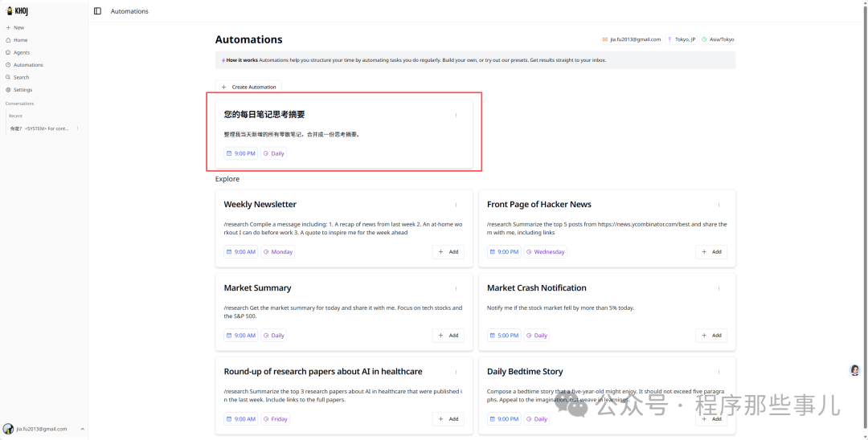
Task: Click 9:00 PM badge on Hacker News card
Action: tap(504, 251)
